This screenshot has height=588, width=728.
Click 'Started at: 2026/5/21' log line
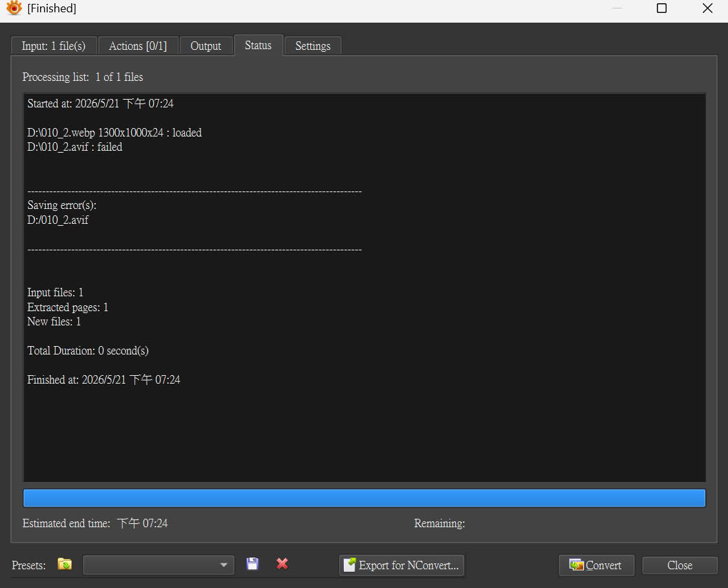point(100,103)
